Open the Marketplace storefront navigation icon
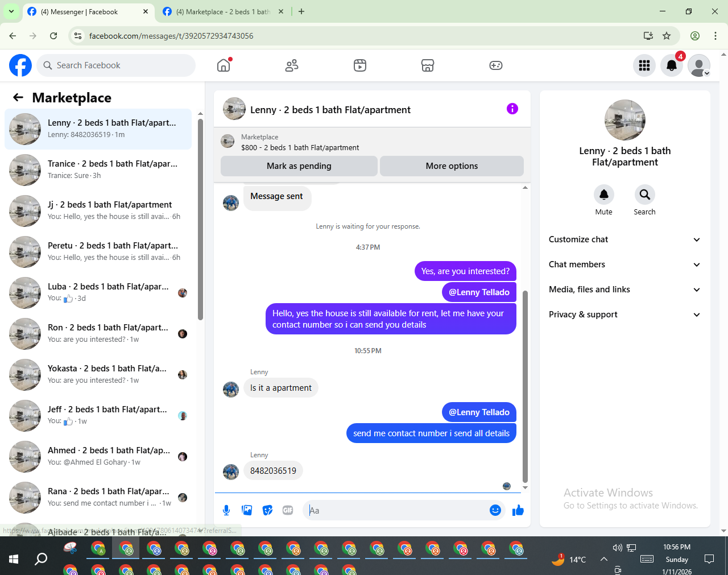Viewport: 728px width, 575px height. (428, 65)
